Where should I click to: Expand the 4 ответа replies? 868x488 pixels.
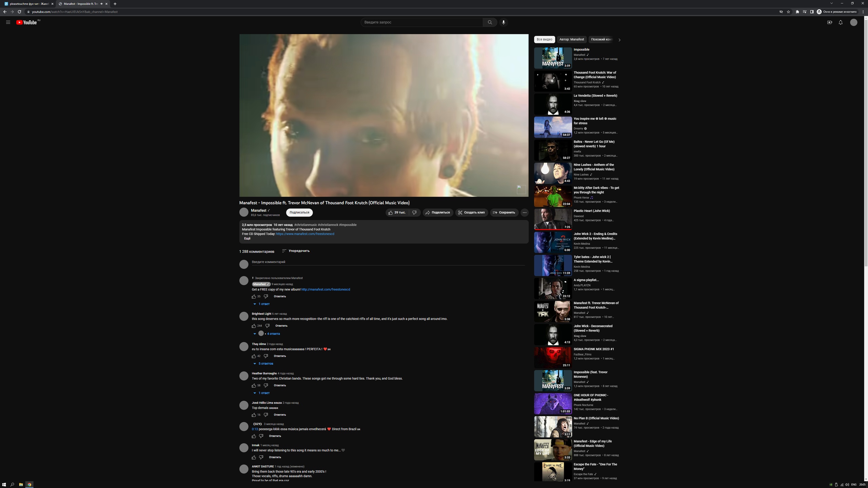[x=273, y=334]
